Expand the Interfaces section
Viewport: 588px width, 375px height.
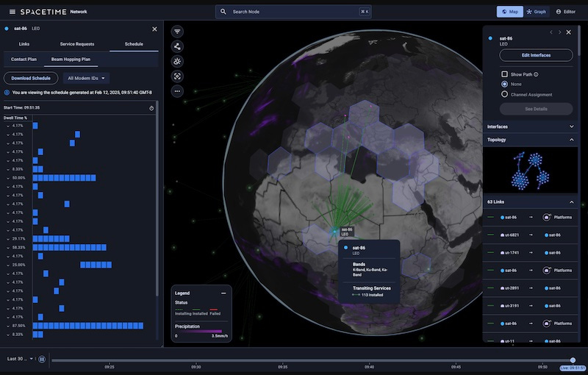(571, 126)
